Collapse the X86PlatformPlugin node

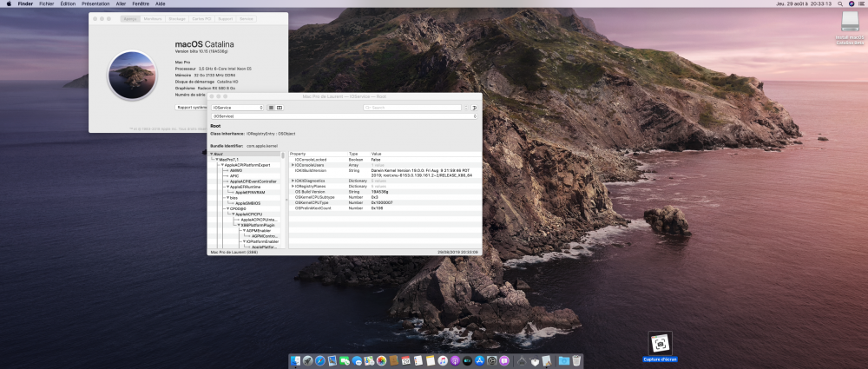click(x=239, y=225)
